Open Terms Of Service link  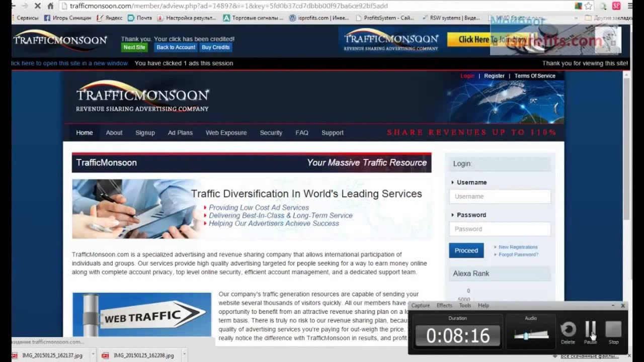pos(535,76)
